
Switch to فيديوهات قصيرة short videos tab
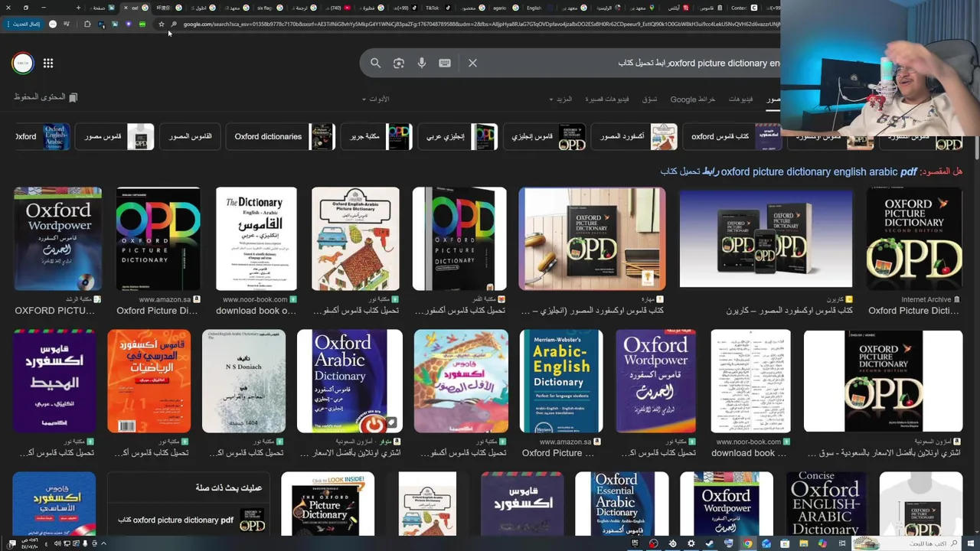pos(606,99)
